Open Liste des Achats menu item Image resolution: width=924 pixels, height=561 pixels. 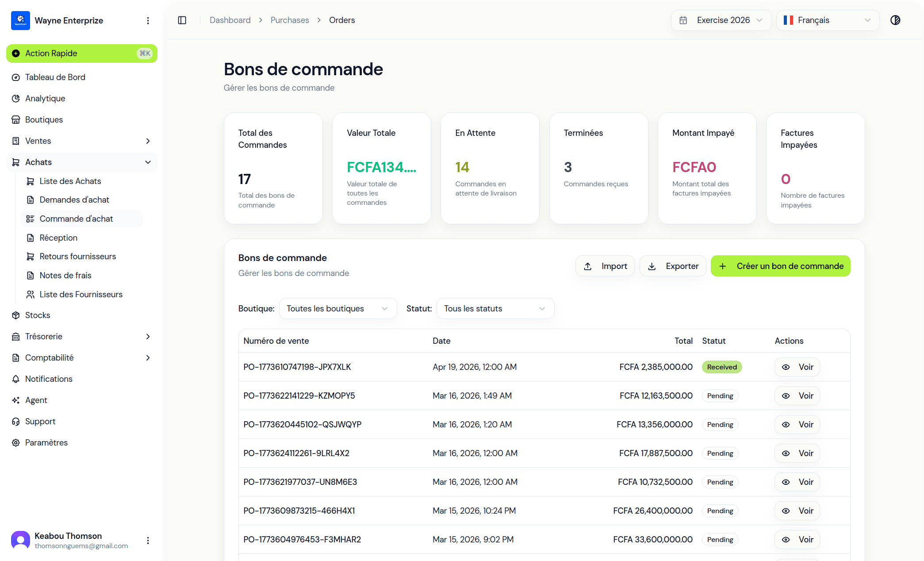82,181
